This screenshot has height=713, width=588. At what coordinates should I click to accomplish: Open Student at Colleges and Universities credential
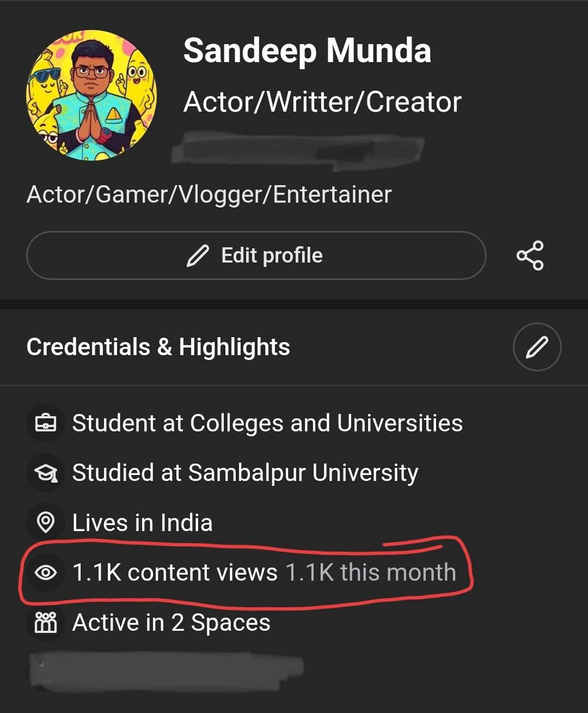tap(267, 423)
